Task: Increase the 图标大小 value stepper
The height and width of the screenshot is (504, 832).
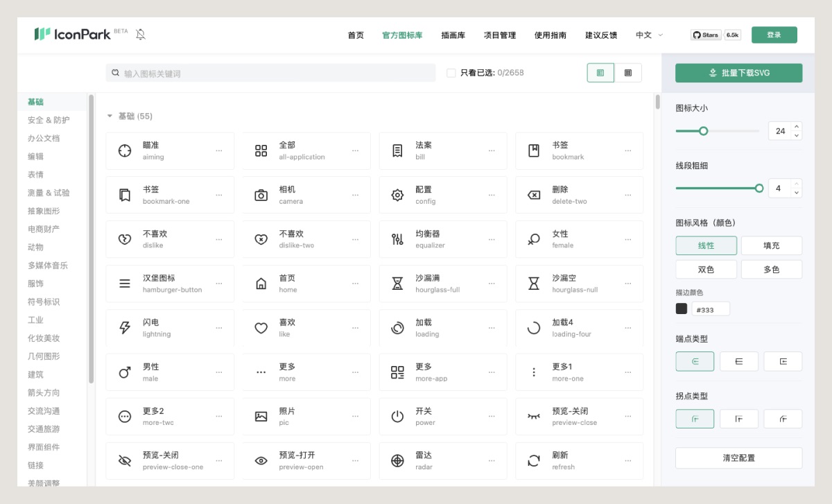Action: [797, 126]
